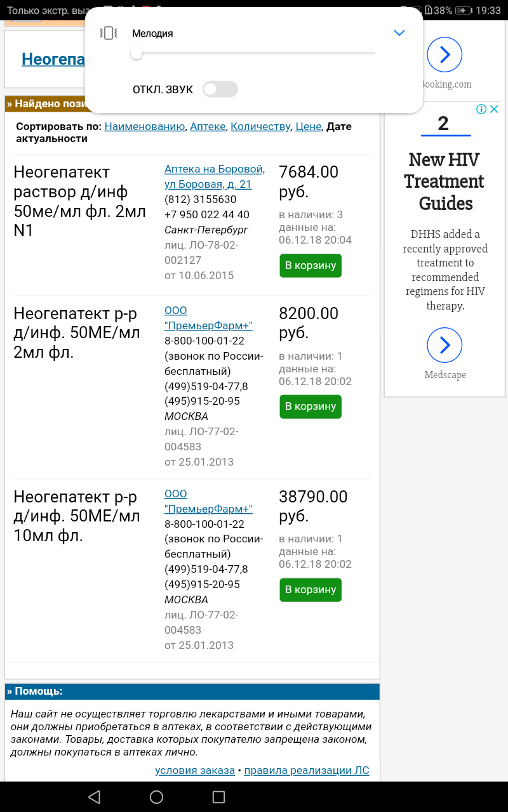
Task: Sort the list by Аптеке
Action: [208, 126]
